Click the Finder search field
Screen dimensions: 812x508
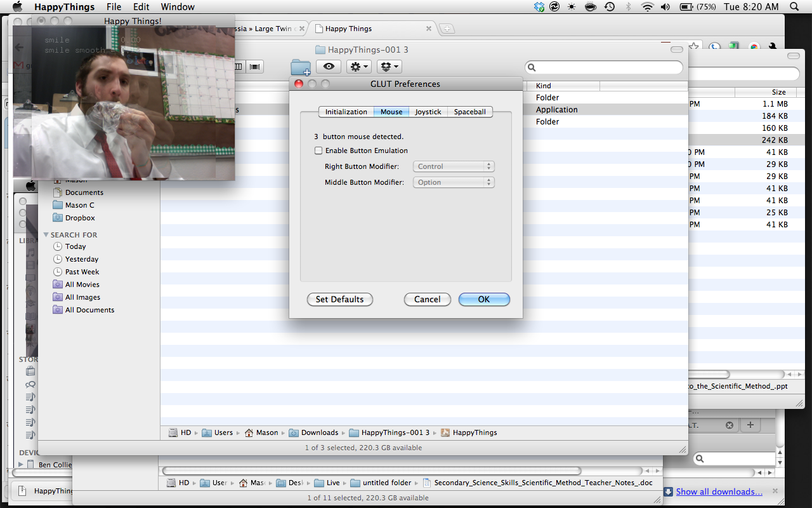pyautogui.click(x=606, y=67)
